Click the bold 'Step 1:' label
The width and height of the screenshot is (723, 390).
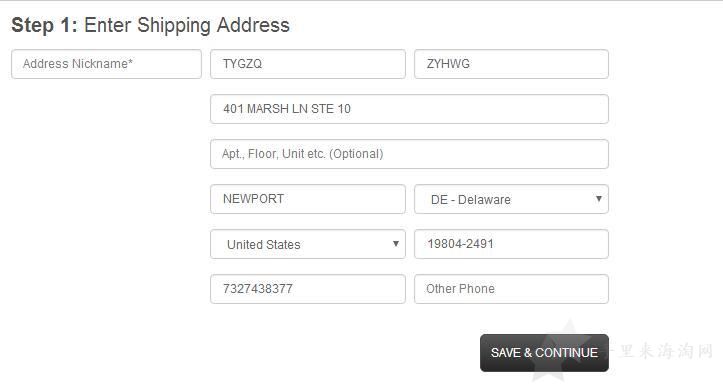click(44, 25)
